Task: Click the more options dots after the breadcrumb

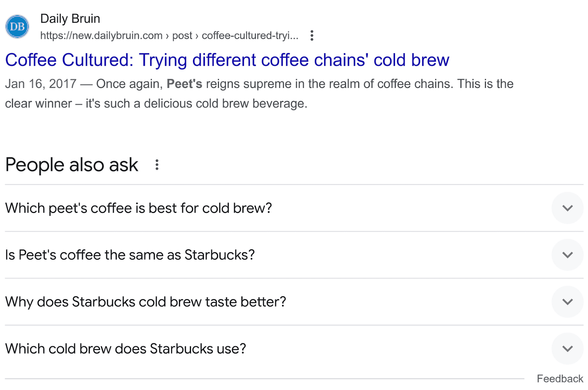Action: [312, 35]
